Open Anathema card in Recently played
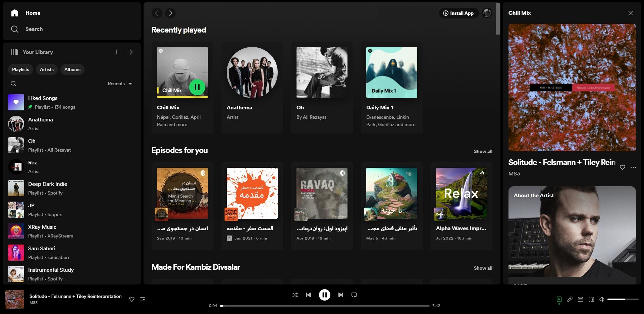644x314 pixels. pos(252,88)
